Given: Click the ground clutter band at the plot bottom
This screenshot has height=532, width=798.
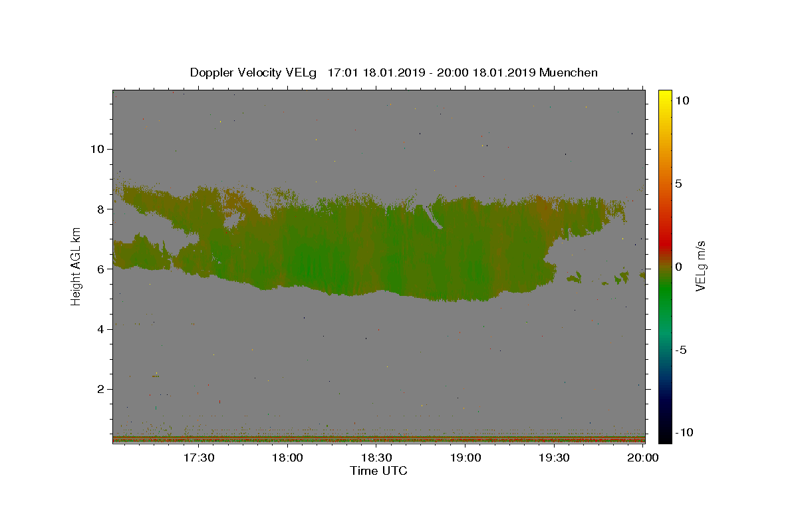Looking at the screenshot, I should point(379,439).
